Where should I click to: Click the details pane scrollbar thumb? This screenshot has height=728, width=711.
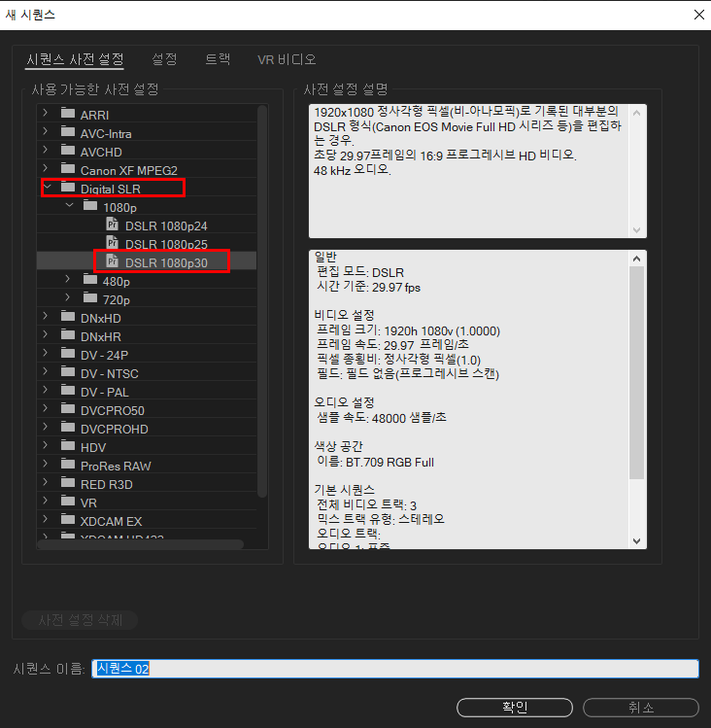point(637,373)
